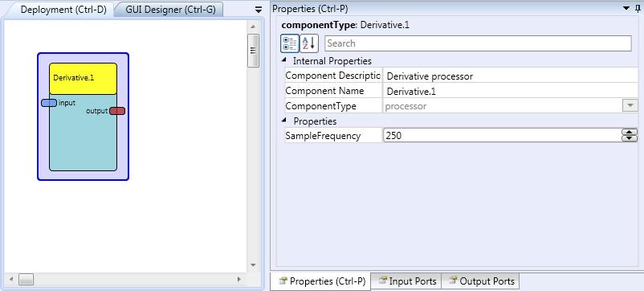The image size is (644, 291).
Task: Click the canvas scroll right arrow
Action: (239, 280)
